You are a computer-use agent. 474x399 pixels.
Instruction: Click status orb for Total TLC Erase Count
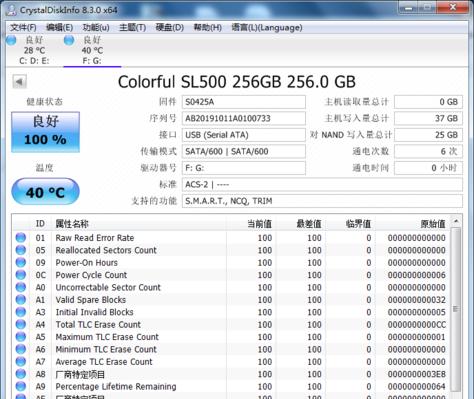click(21, 324)
